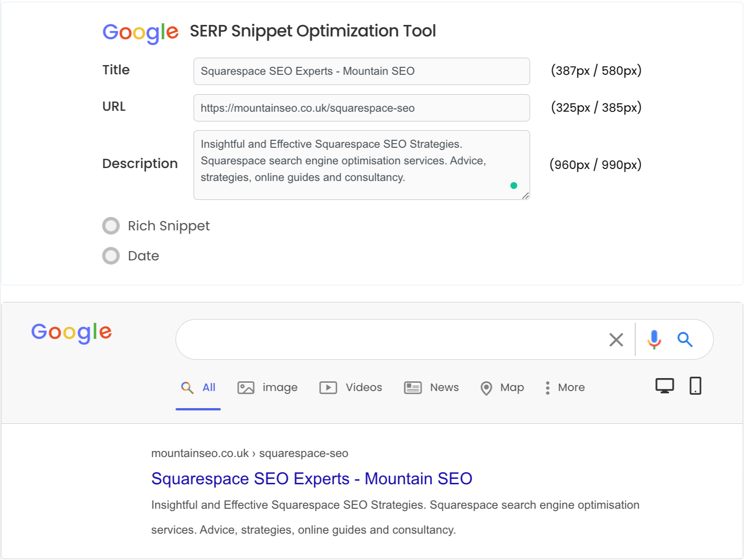Viewport: 744px width, 560px height.
Task: Click the SERP Snippet Optimization Tool heading
Action: [x=313, y=31]
